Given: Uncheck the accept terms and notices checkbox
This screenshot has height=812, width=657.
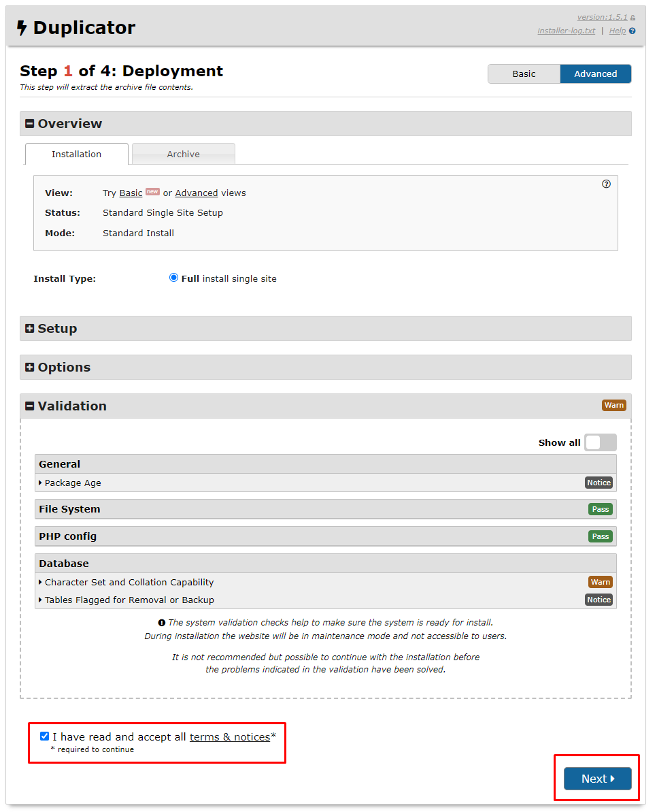Looking at the screenshot, I should coord(44,736).
